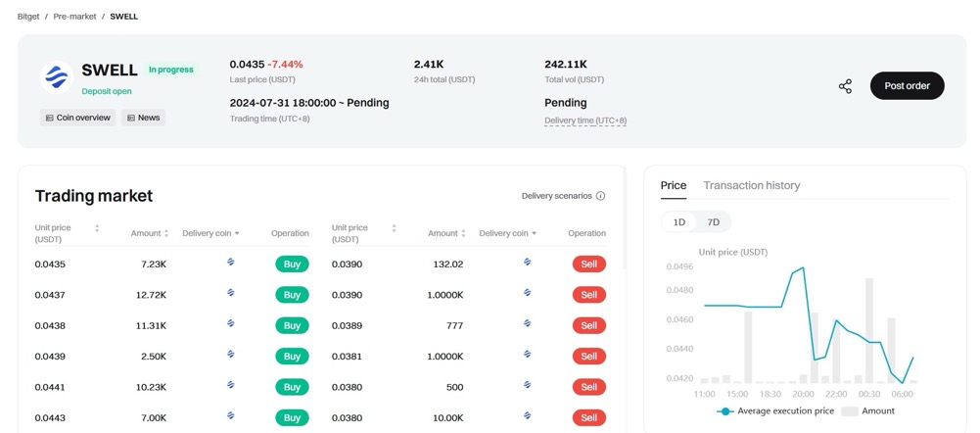Click delivery coin icon in 0.0438 row
The height and width of the screenshot is (433, 980).
(x=231, y=323)
